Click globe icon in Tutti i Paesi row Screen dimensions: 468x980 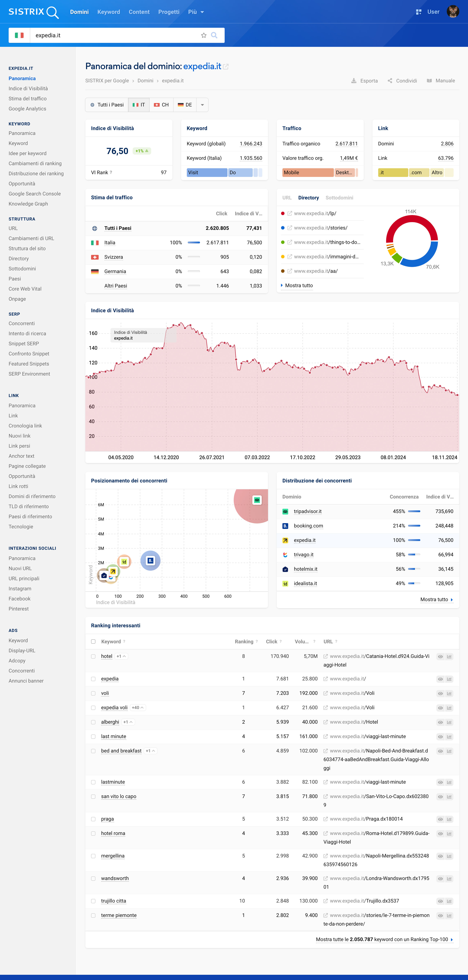pyautogui.click(x=95, y=228)
